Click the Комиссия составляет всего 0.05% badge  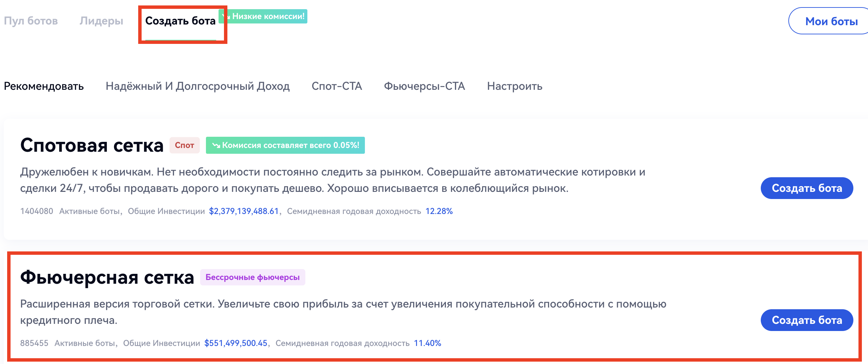[285, 145]
